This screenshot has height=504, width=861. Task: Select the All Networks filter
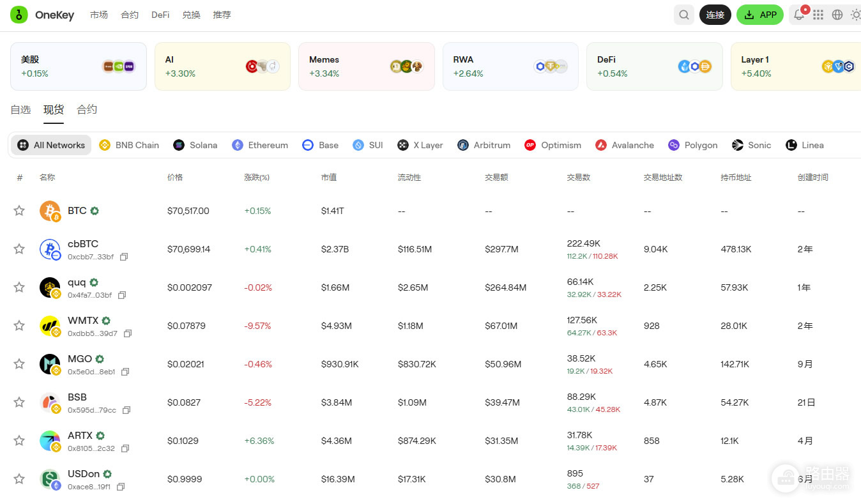click(x=51, y=145)
